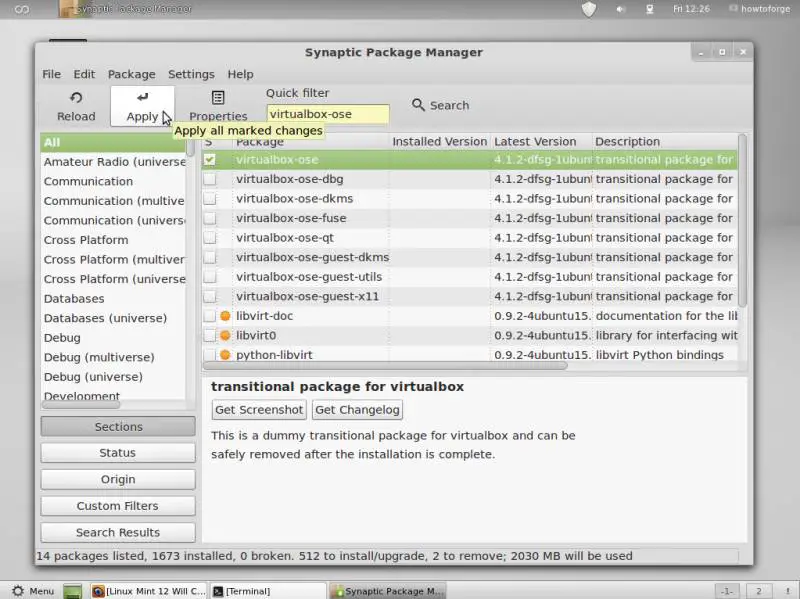
Task: Mark the virtualbox-ose-dbg checkbox
Action: coord(210,179)
